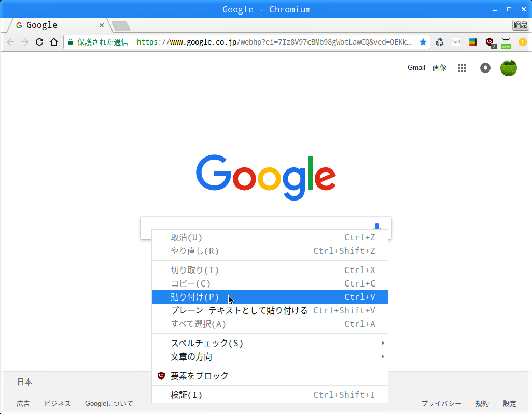Bookmark page with the blue star
Viewport: 532px width, 414px height.
tap(423, 42)
